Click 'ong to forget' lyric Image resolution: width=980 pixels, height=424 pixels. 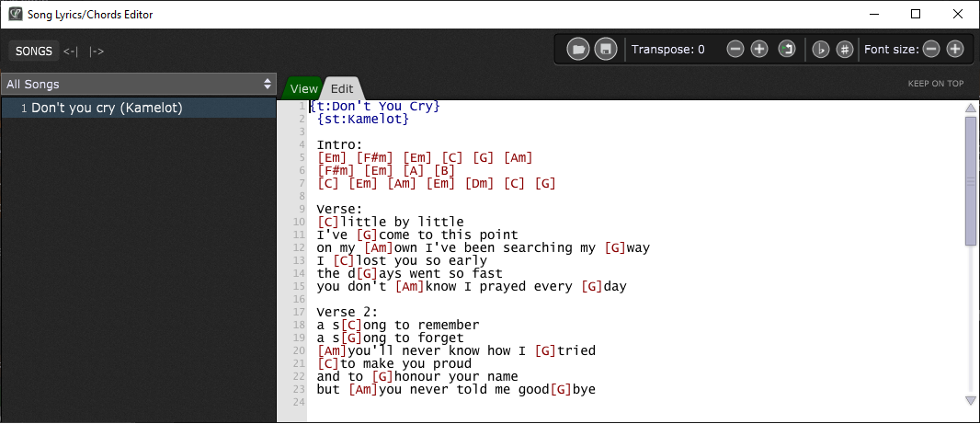click(414, 338)
